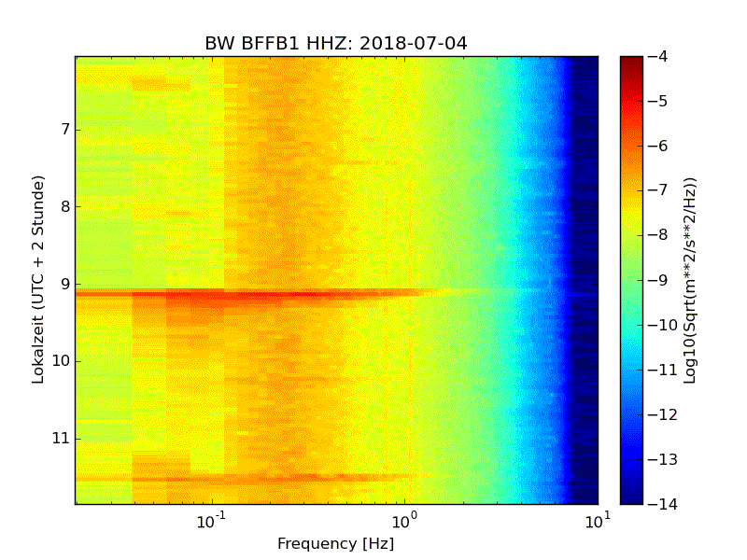The image size is (747, 560).
Task: Click the x-axis tick label 10^1
Action: [598, 521]
